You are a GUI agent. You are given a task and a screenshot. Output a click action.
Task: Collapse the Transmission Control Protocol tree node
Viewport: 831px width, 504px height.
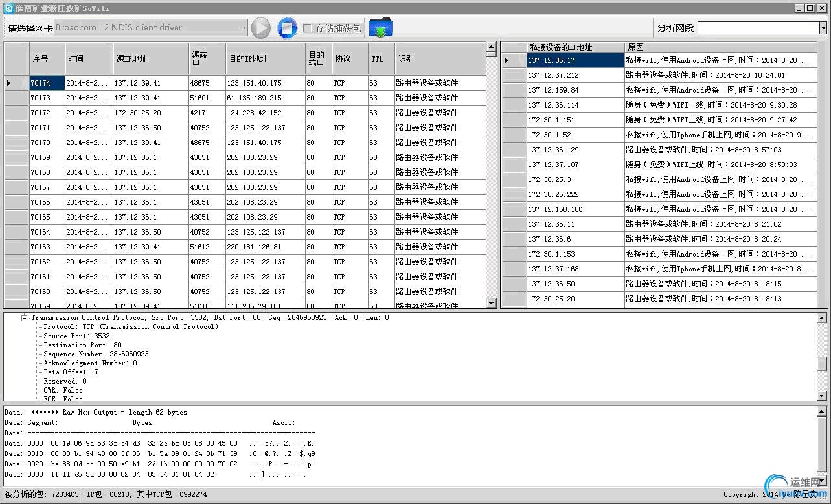click(25, 318)
